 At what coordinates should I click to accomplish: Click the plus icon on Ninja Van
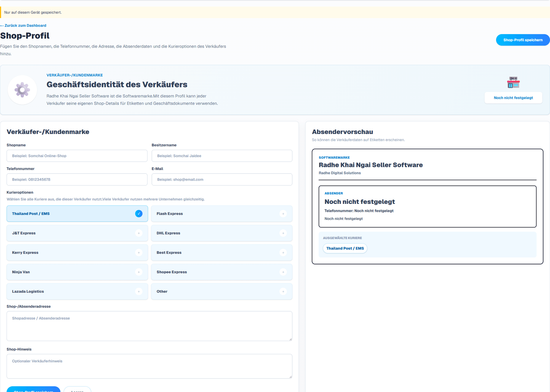point(139,272)
